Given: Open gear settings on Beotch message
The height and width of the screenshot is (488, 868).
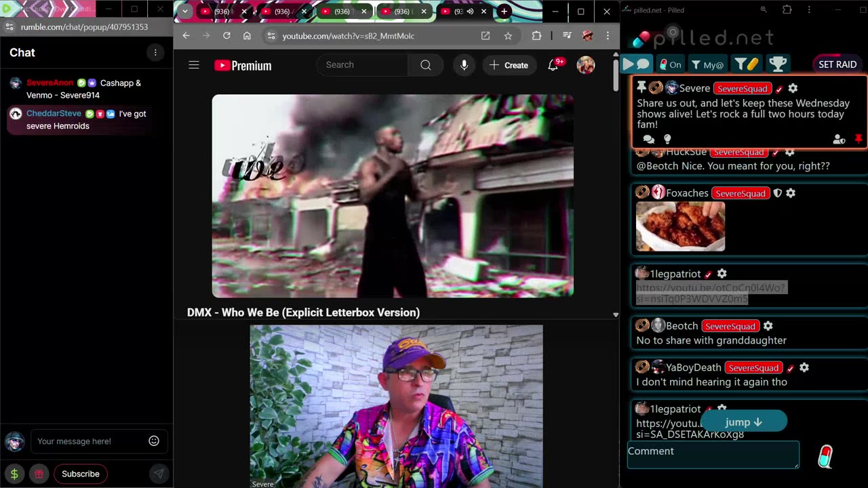Looking at the screenshot, I should pyautogui.click(x=768, y=326).
